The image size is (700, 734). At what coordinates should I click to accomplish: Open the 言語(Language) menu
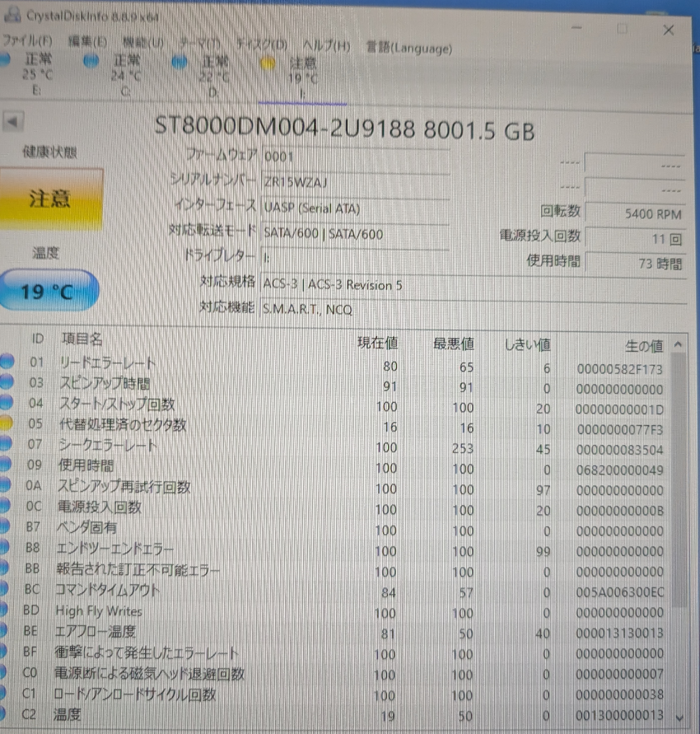tap(409, 48)
